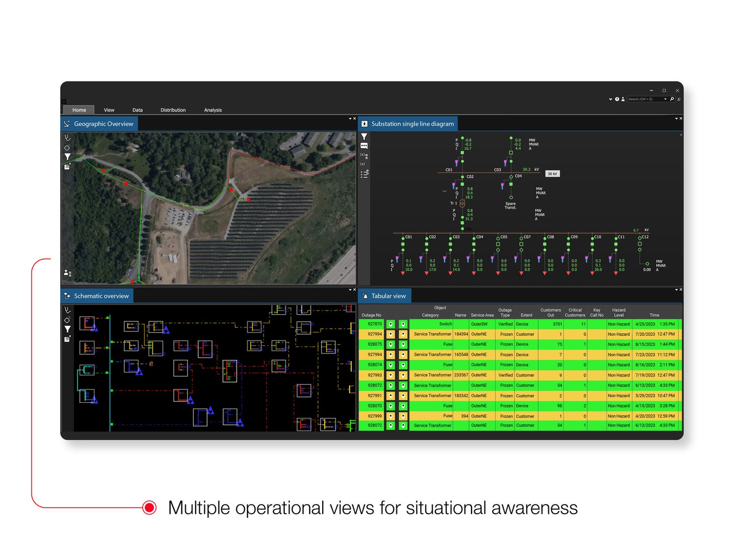Sort the table by clicking the Outage No header
The height and width of the screenshot is (560, 747).
point(371,315)
